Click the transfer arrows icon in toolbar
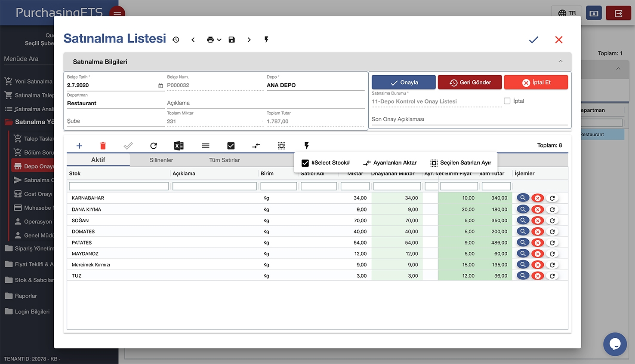Screen dimensions: 635x364 256,146
